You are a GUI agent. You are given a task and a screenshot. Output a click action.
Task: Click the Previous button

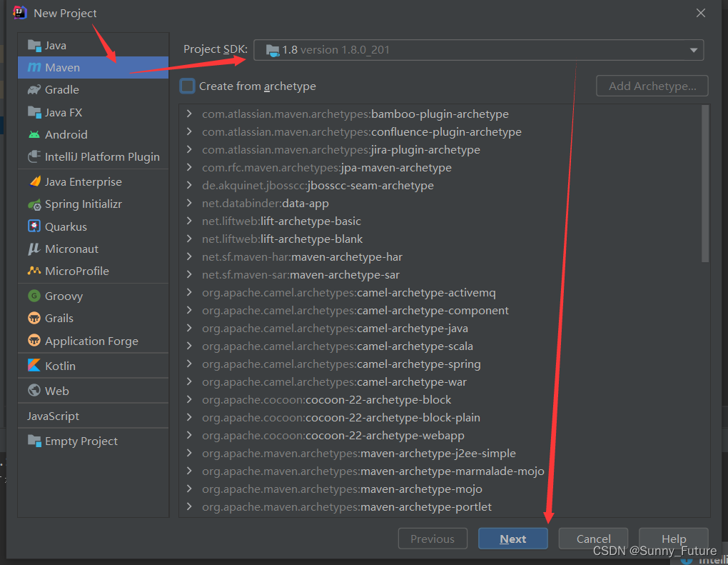[433, 539]
